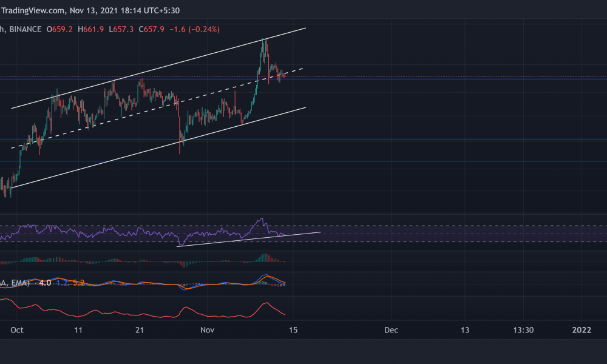The image size is (607, 364).
Task: Click the open value O659.2
Action: [59, 29]
